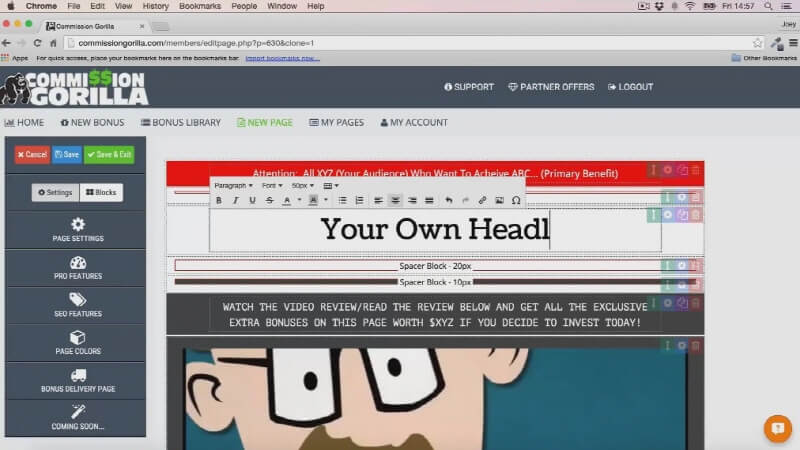The height and width of the screenshot is (450, 800).
Task: Open Bonus Library navigation item
Action: click(x=181, y=122)
